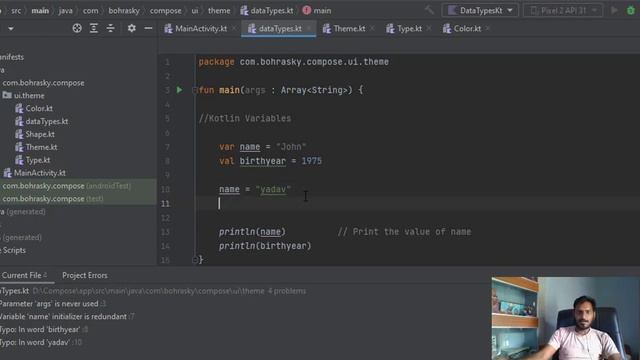
Task: Select com.bohrasky.compose (test) package
Action: [x=53, y=199]
